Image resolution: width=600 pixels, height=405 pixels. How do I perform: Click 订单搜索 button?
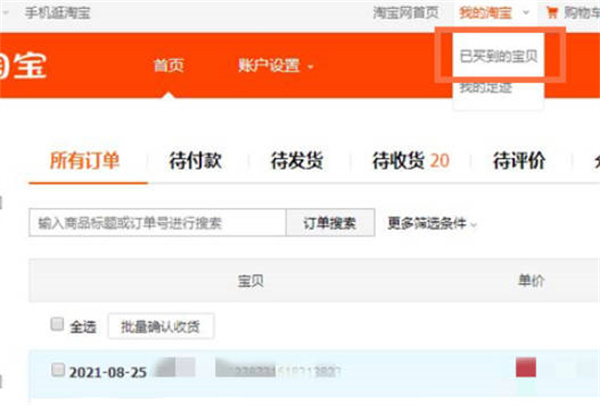click(330, 222)
